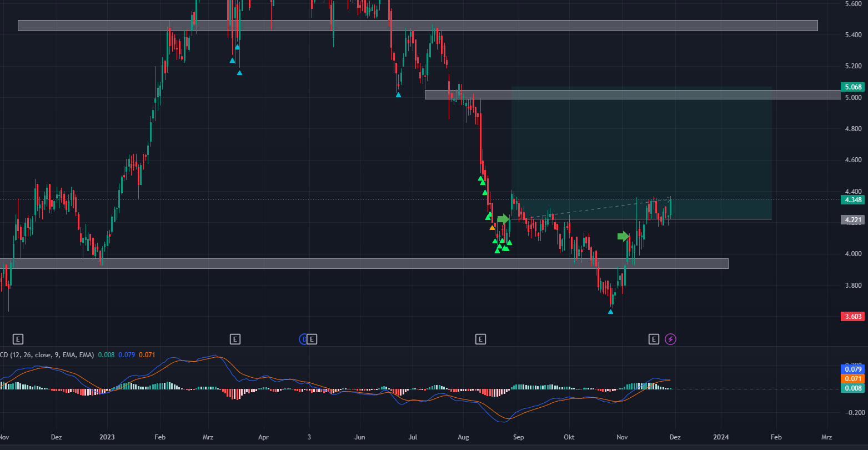Click the blue dividend marker in May
Viewport: 868px width, 450px height.
(304, 339)
